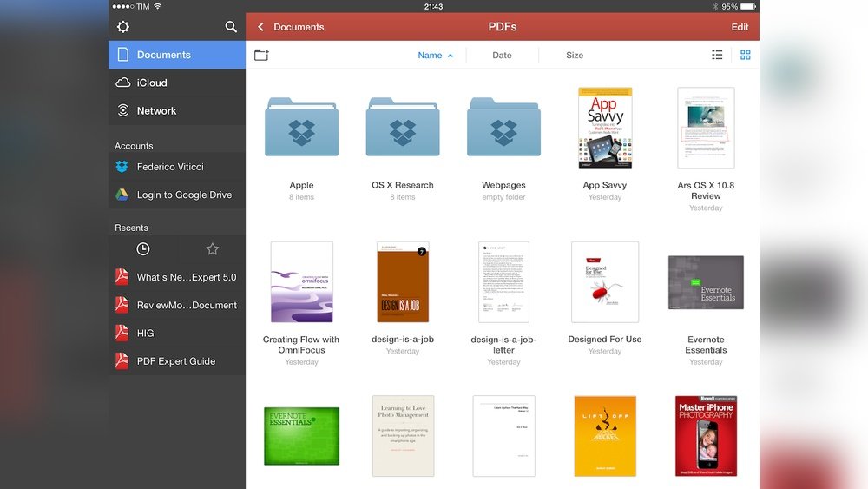Open Creating Flow with OmniFocus cover

(302, 282)
